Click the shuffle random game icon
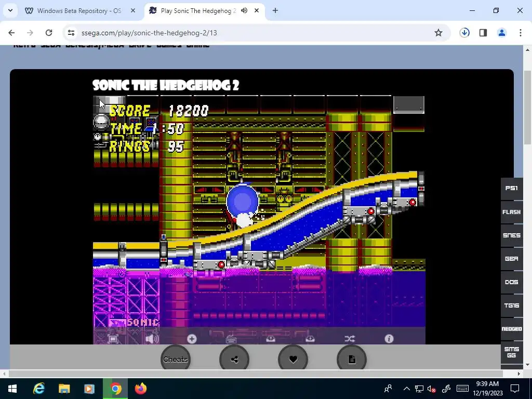Screen dimensions: 532x399 [x=350, y=339]
